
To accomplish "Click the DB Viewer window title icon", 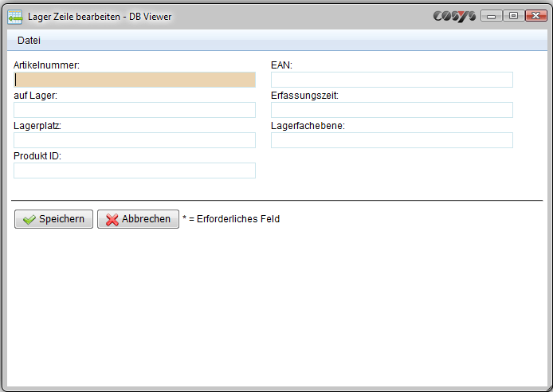I will click(x=15, y=17).
